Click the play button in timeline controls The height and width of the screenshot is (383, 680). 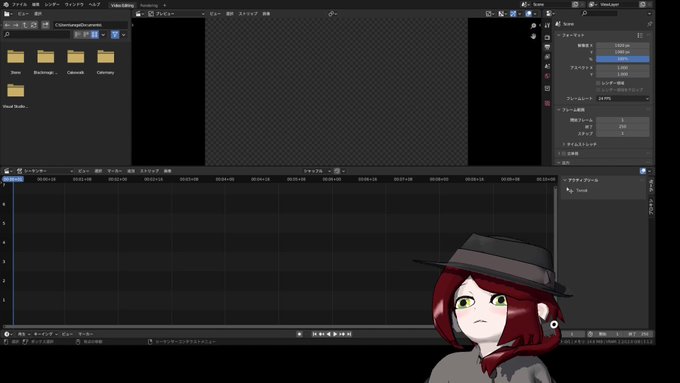click(x=335, y=334)
